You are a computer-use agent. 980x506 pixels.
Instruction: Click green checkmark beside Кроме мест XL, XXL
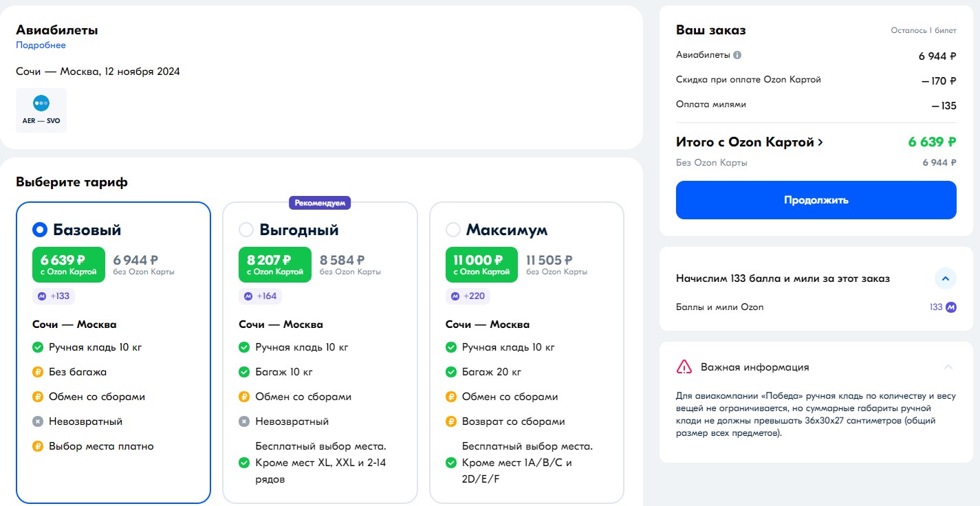(244, 463)
